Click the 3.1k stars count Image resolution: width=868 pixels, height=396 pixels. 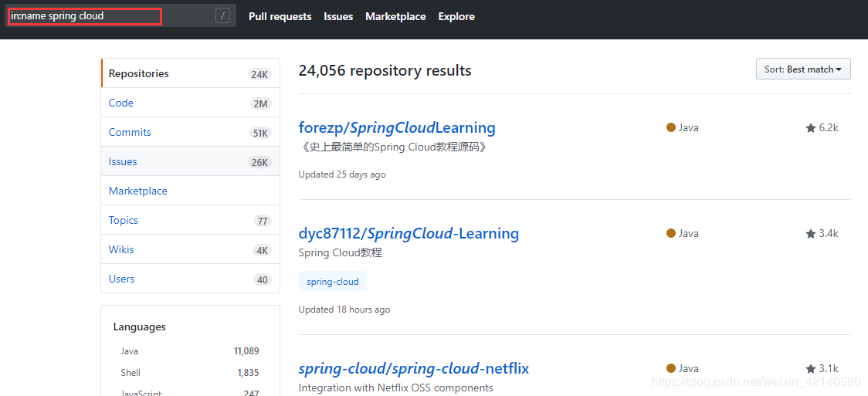point(829,368)
